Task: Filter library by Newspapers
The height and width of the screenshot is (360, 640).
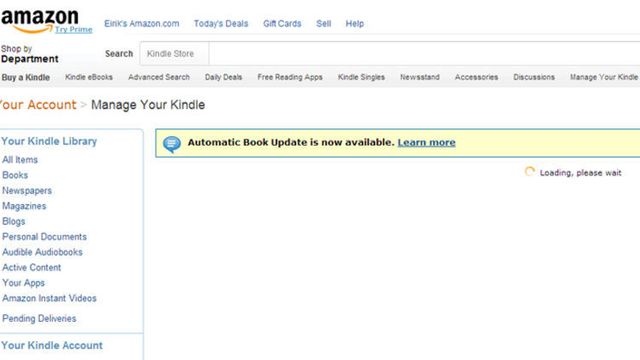Action: (27, 191)
